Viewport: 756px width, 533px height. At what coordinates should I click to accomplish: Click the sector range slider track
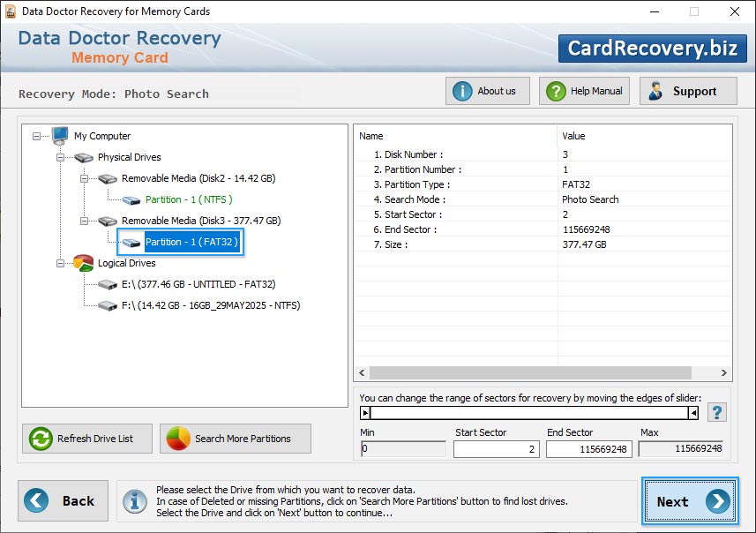tap(529, 413)
